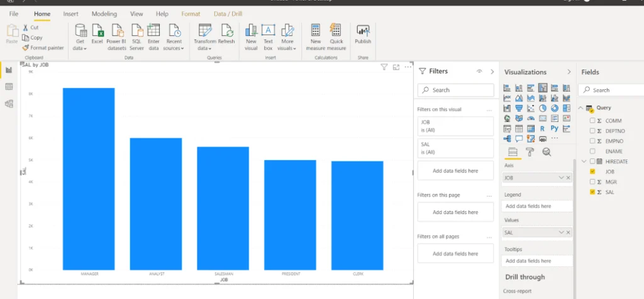Viewport: 644px width, 299px height.
Task: Open the Analytics magnifier tab
Action: tap(547, 152)
